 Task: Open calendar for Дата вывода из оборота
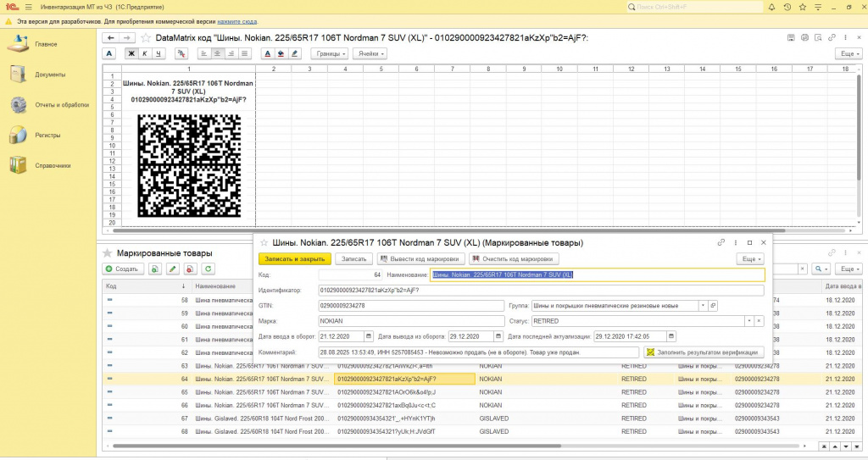click(498, 336)
